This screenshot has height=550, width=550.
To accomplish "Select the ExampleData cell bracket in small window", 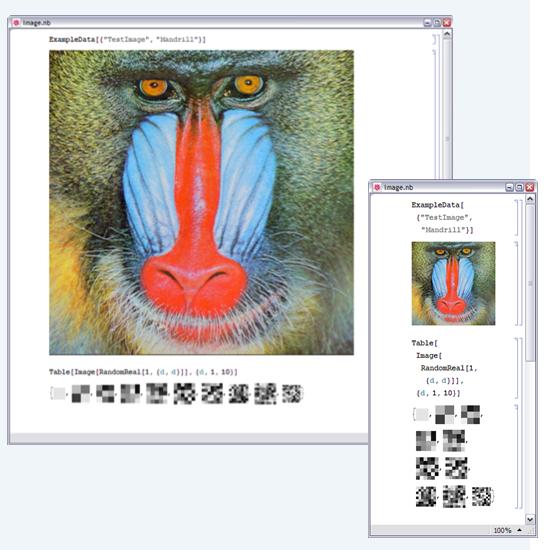I will click(x=518, y=217).
